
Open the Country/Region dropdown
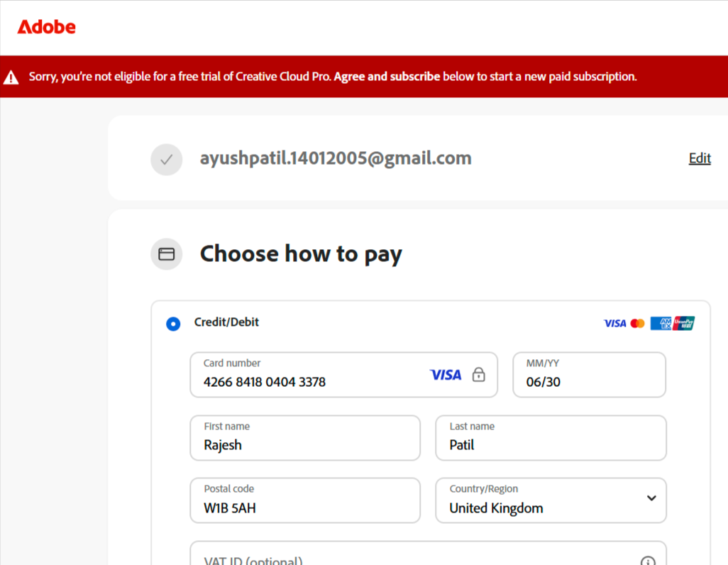click(x=551, y=500)
